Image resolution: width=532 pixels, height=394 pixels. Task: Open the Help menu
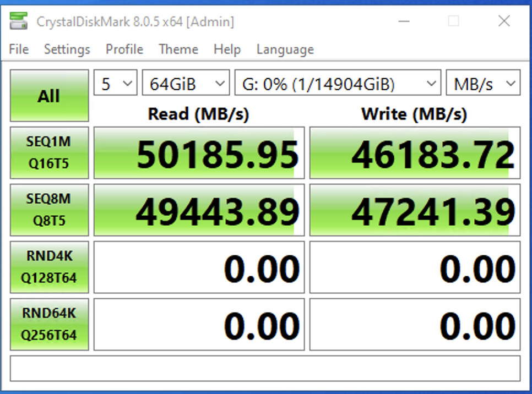227,50
